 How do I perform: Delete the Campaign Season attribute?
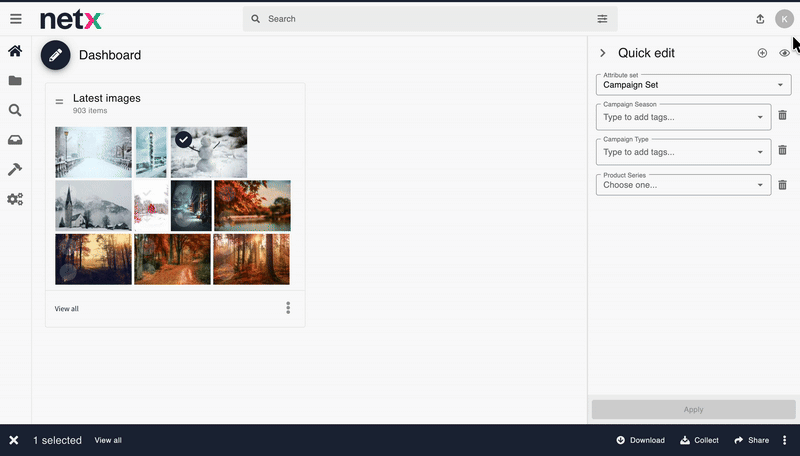click(x=783, y=116)
